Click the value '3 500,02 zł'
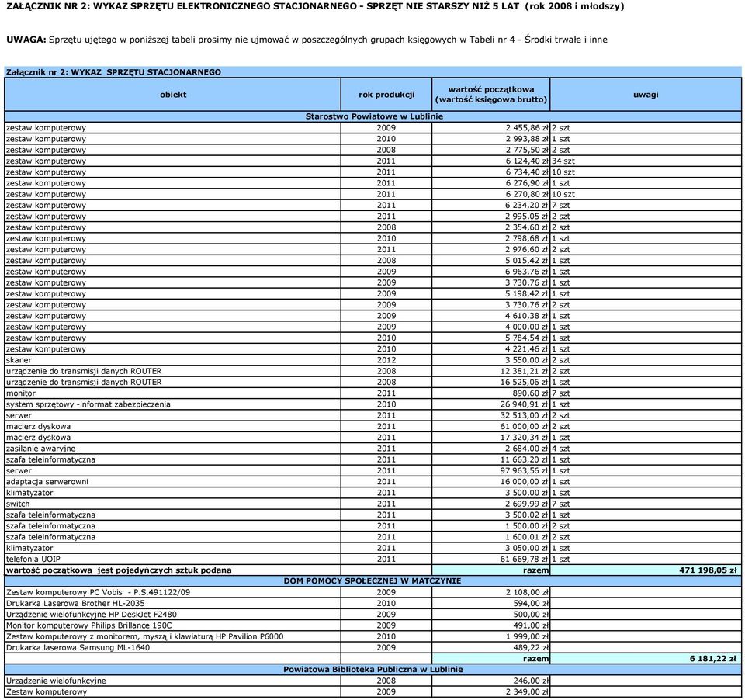Image resolution: width=745 pixels, height=700 pixels. click(x=527, y=515)
